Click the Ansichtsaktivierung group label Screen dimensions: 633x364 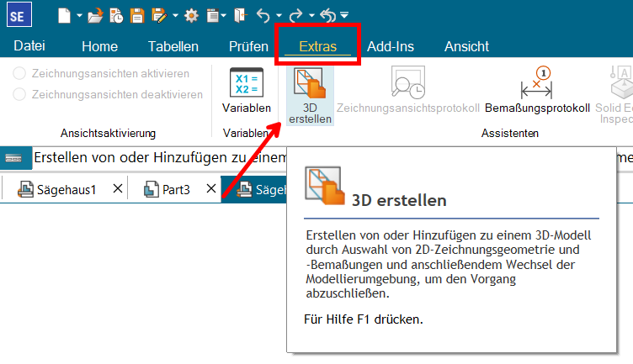109,133
